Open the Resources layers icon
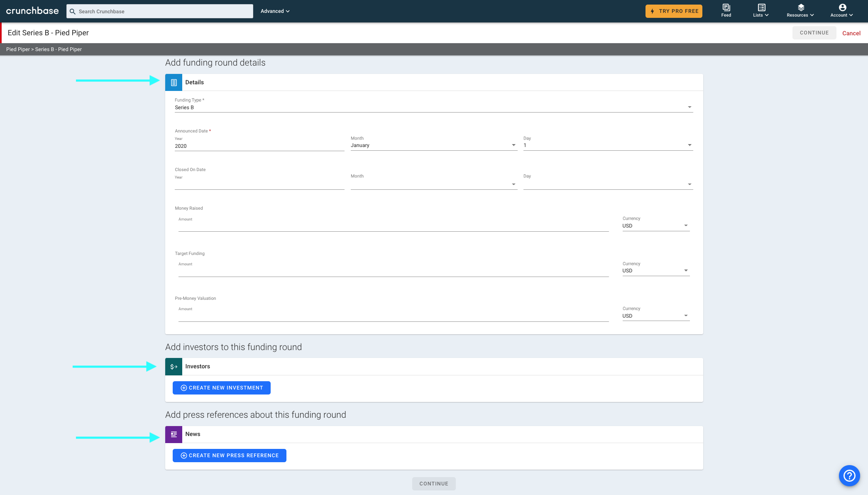This screenshot has width=868, height=495. [801, 7]
